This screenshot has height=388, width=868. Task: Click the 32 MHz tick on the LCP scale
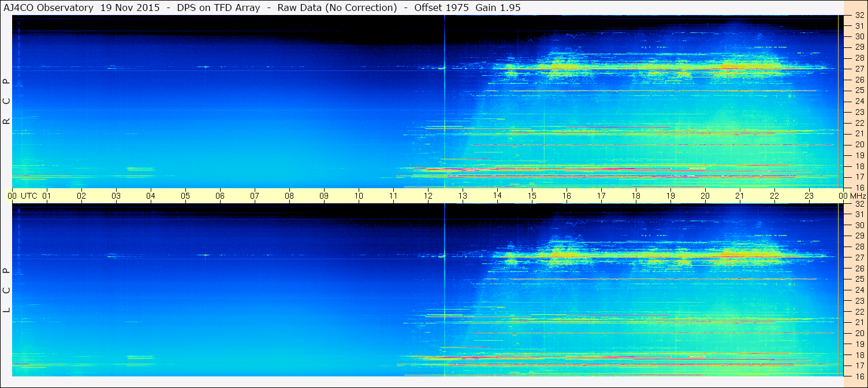point(859,204)
